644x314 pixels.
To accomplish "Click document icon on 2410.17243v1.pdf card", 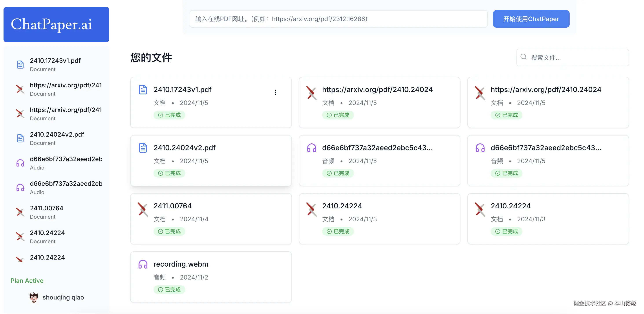I will point(143,90).
